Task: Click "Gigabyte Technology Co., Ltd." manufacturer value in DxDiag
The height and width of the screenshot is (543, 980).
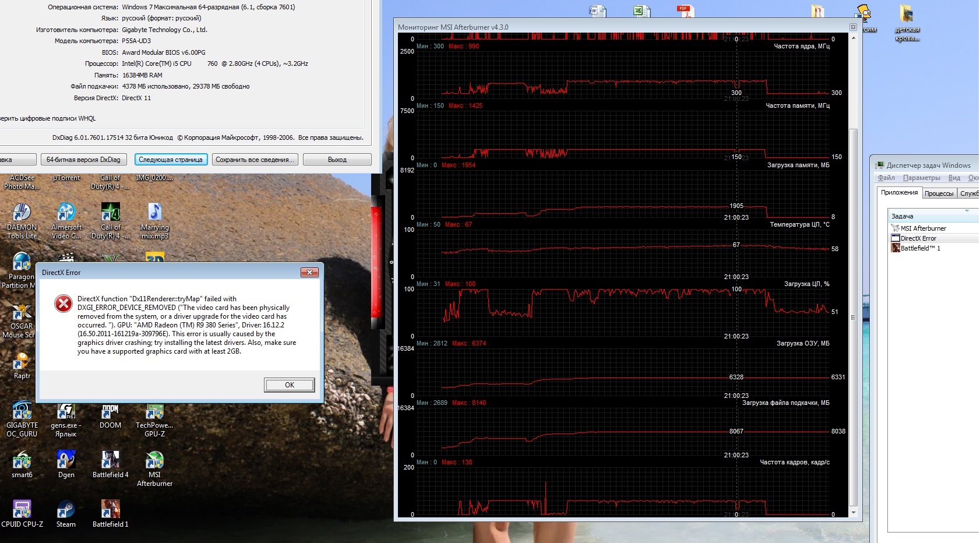Action: click(164, 30)
